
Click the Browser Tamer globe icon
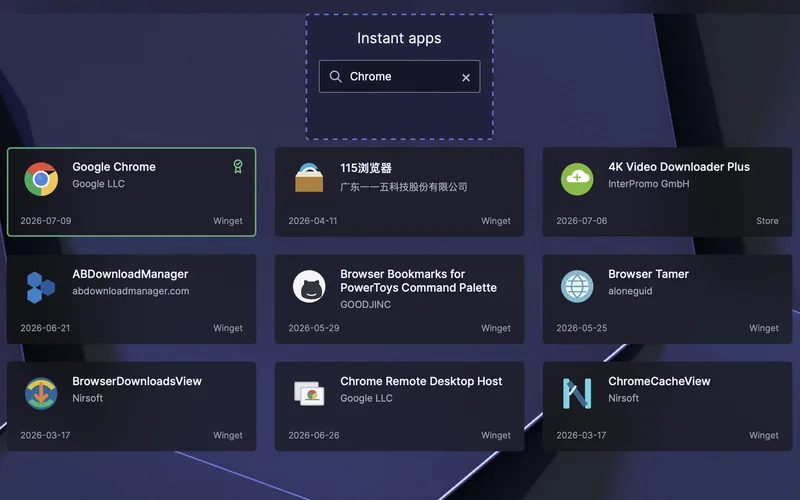tap(577, 286)
